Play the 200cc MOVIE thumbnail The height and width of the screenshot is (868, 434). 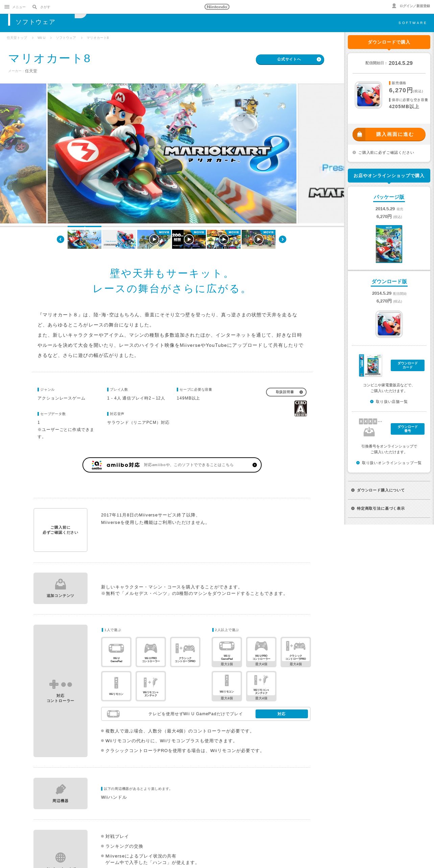[189, 239]
